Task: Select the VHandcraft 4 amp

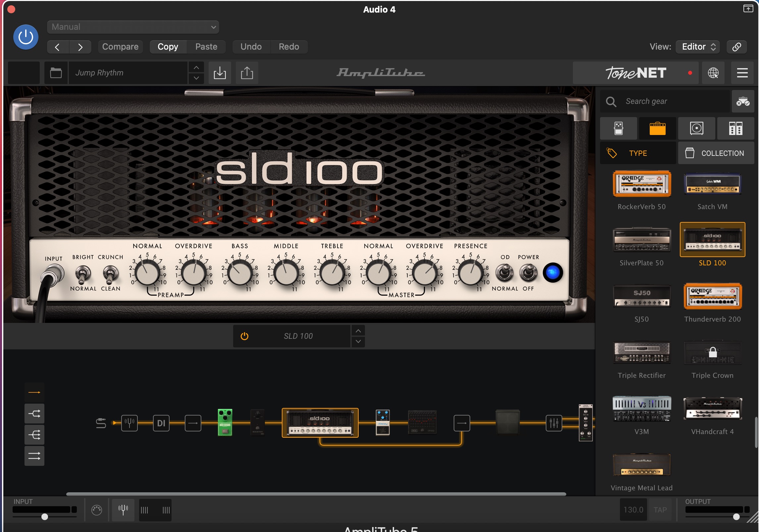Action: [x=712, y=409]
